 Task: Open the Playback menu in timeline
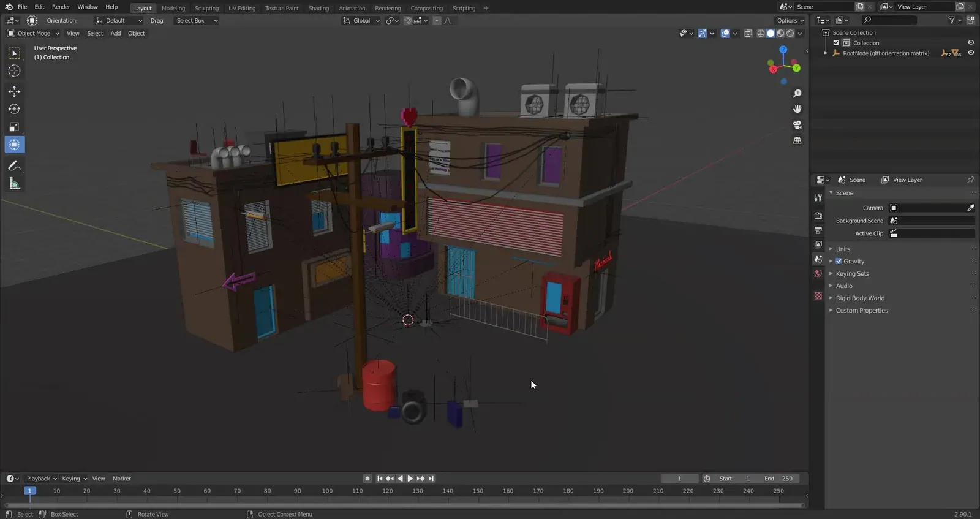(42, 479)
